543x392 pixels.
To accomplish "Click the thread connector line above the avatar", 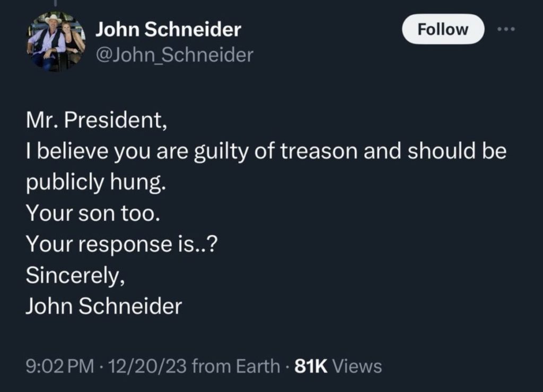I will point(55,4).
